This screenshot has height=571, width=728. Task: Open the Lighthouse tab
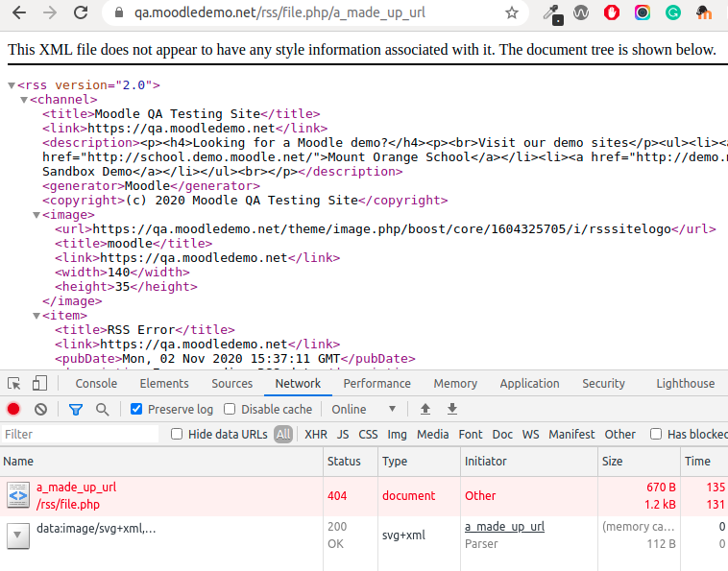[x=686, y=384]
